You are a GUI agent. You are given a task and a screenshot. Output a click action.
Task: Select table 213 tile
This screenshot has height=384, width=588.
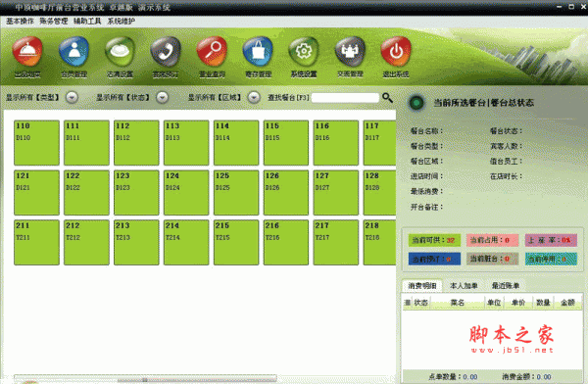click(136, 242)
